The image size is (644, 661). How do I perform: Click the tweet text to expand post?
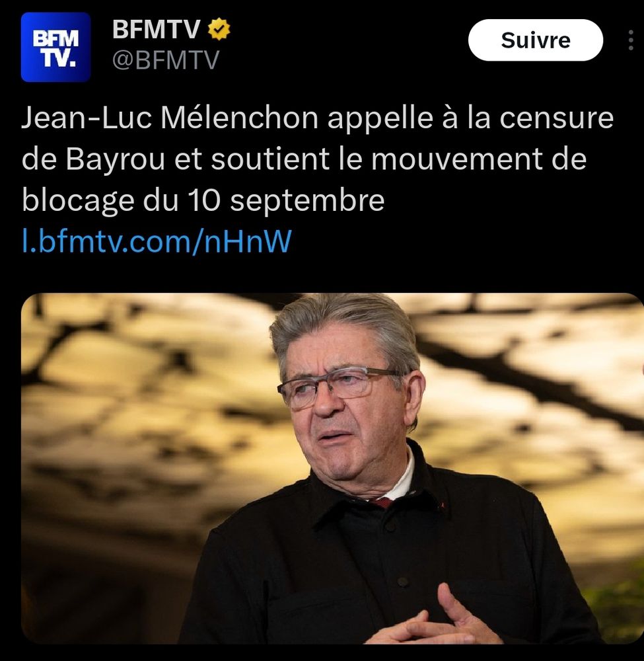(318, 159)
